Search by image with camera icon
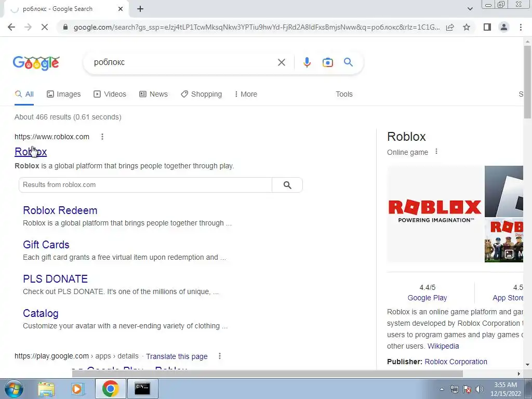The width and height of the screenshot is (532, 399). click(327, 62)
